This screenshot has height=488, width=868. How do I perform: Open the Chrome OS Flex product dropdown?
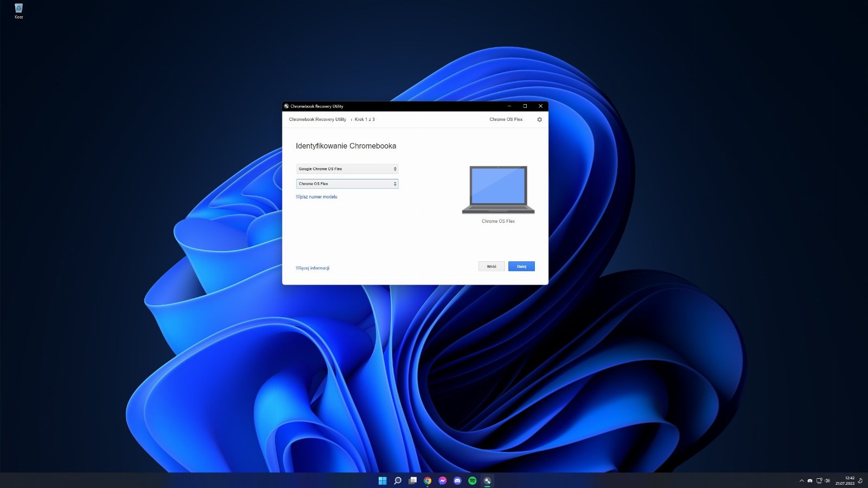coord(347,184)
